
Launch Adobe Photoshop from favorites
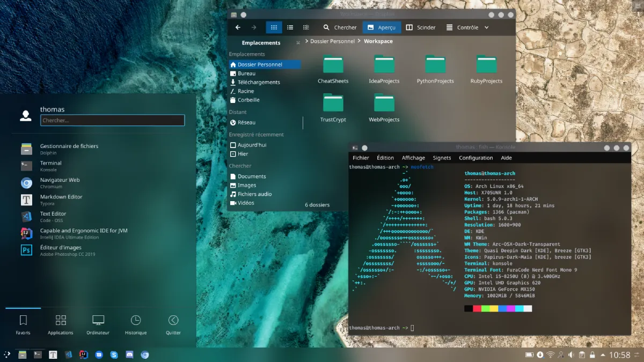click(x=68, y=250)
